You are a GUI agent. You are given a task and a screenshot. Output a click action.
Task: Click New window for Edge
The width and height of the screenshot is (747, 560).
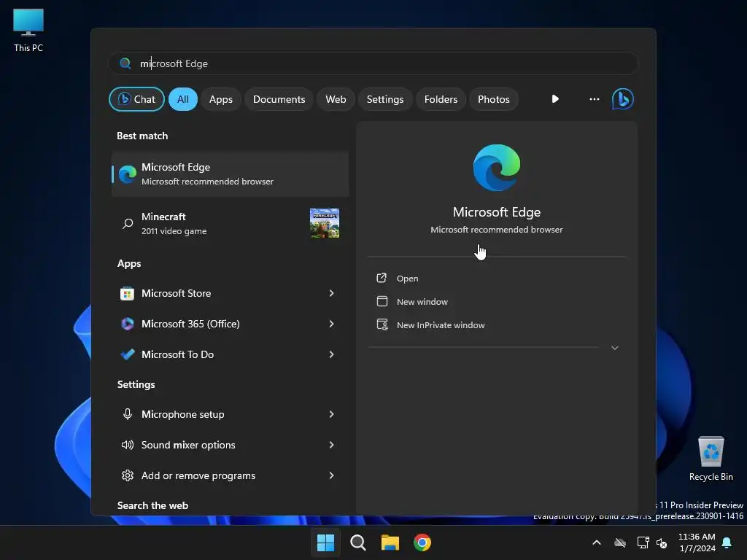[x=422, y=302]
